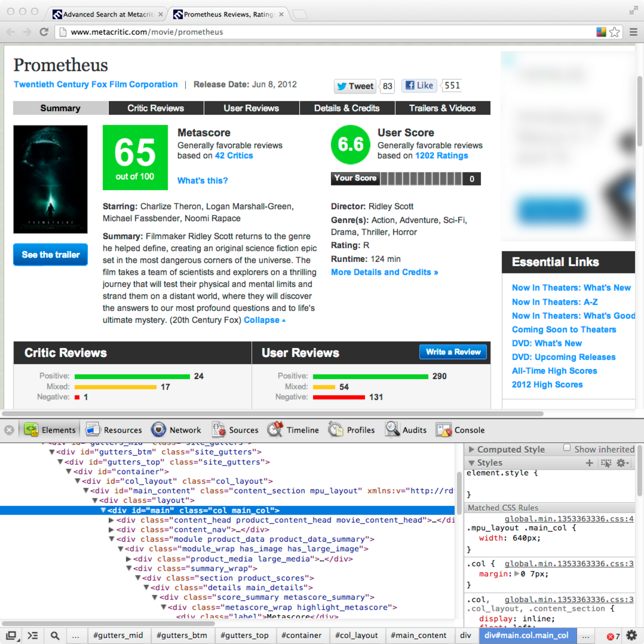
Task: Open the Chrome menu hamburger icon
Action: (633, 32)
